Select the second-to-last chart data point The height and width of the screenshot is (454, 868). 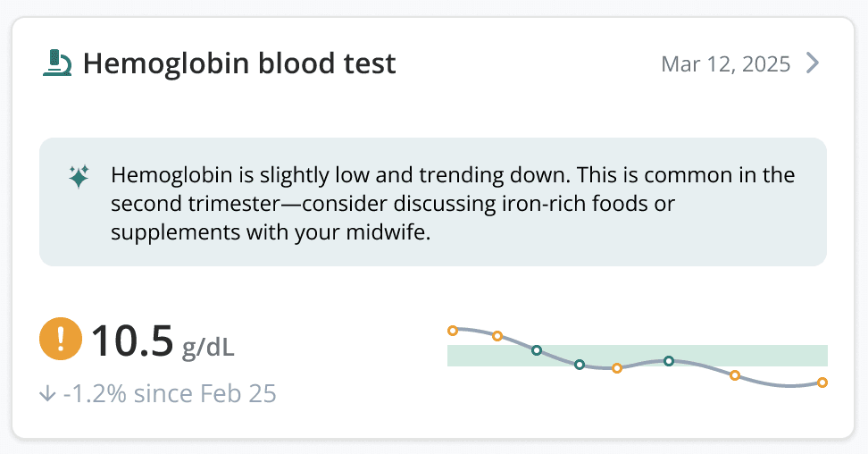(x=735, y=375)
